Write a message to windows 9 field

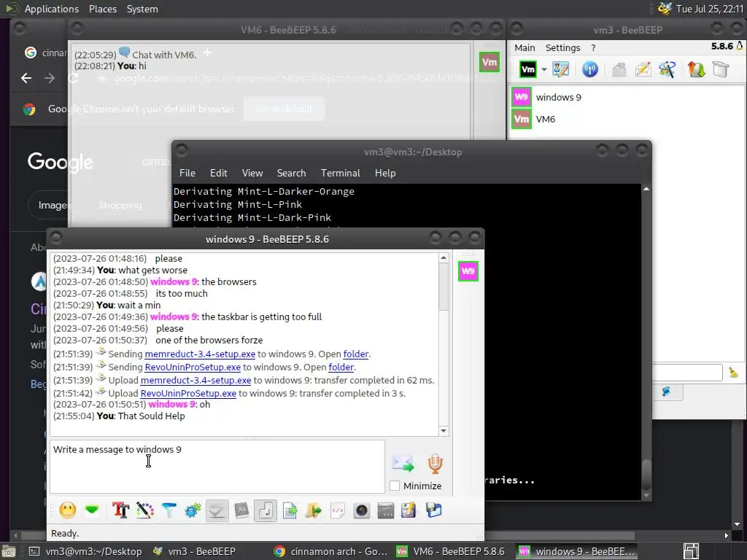[x=217, y=467]
